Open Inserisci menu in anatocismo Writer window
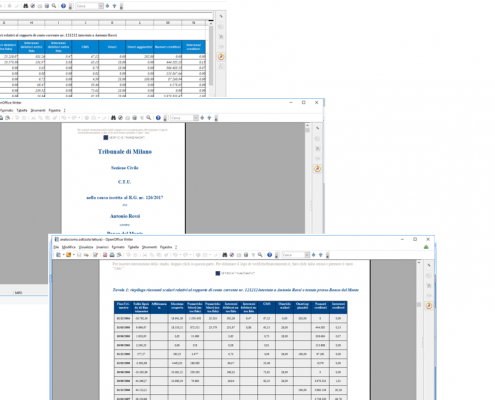 pyautogui.click(x=102, y=247)
